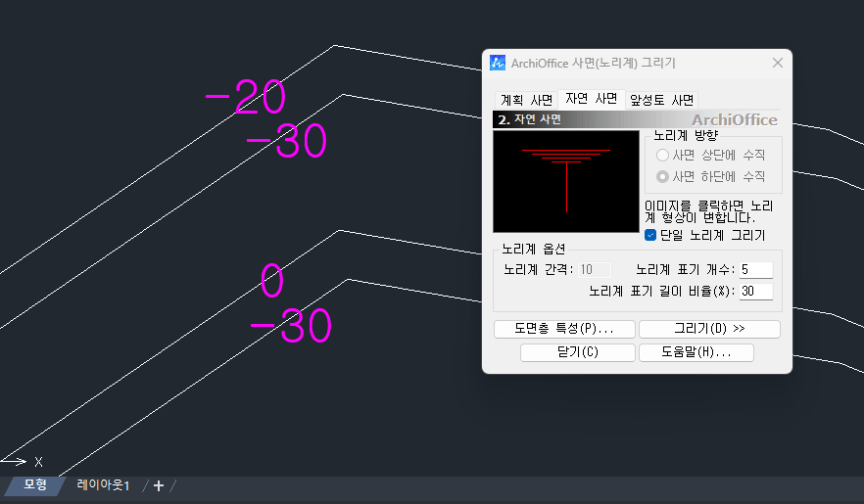
Task: Click the 노리계 표기 길이 비율 field
Action: pyautogui.click(x=756, y=291)
